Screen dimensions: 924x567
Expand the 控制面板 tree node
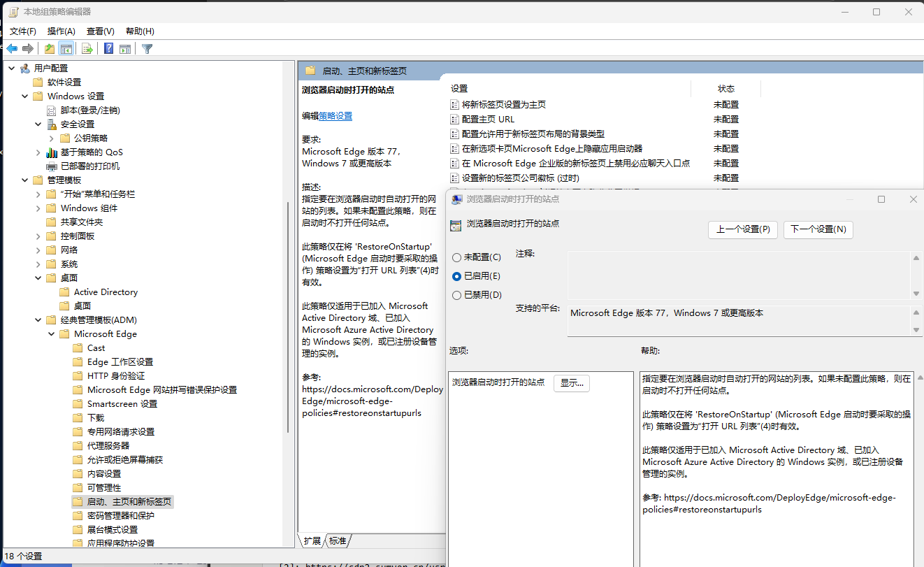[38, 236]
